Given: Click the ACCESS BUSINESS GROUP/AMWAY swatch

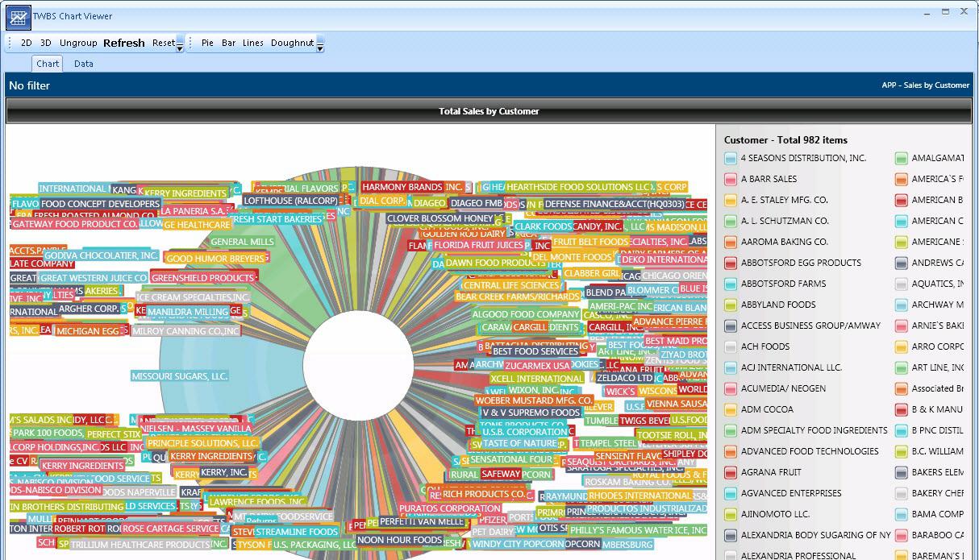Looking at the screenshot, I should coord(731,326).
